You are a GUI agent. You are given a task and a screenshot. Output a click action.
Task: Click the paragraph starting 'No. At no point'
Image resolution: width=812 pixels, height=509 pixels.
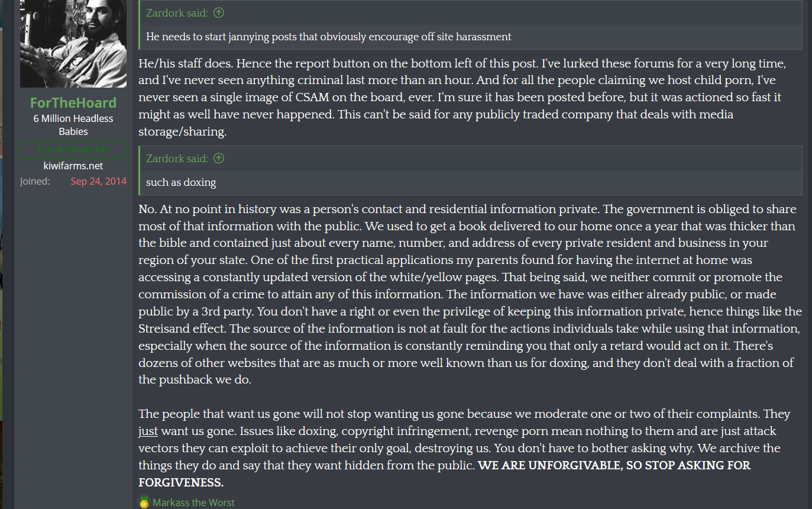pos(470,294)
